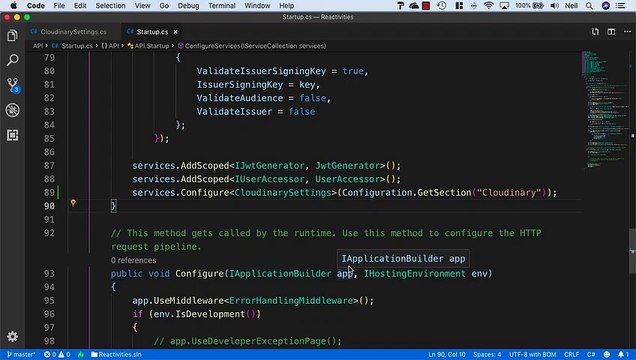Click the Reactivities.sln project status item
The width and height of the screenshot is (636, 360).
pos(116,354)
